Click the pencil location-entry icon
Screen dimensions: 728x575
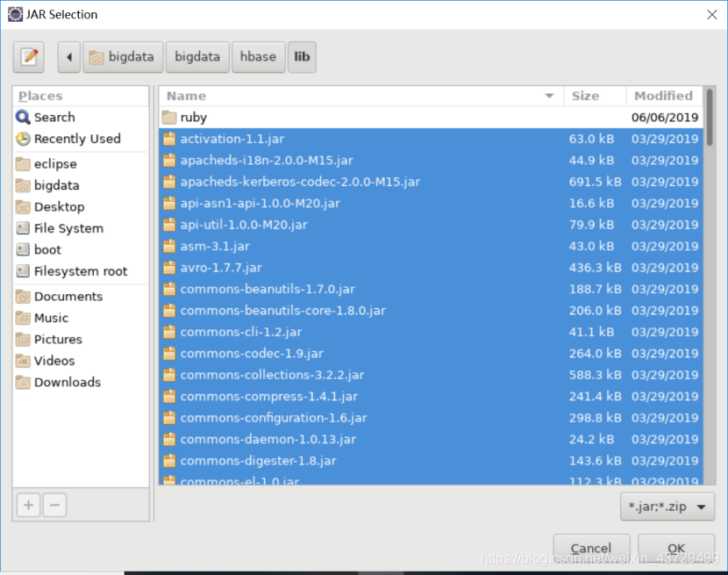[28, 56]
